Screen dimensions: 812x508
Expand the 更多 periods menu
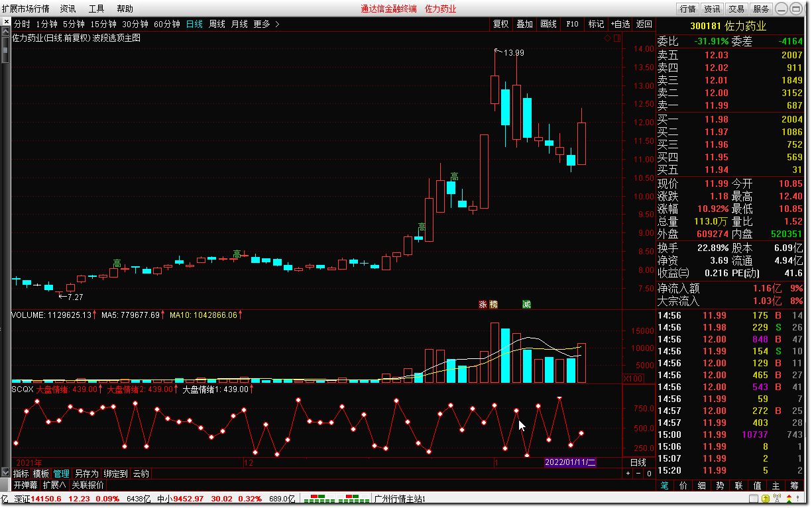(x=266, y=24)
